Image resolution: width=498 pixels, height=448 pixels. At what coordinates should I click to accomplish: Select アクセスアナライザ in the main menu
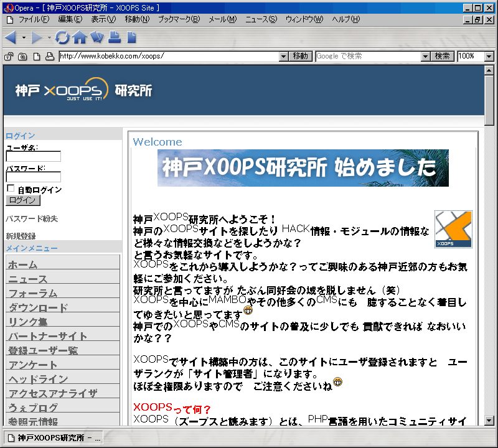[x=63, y=392]
